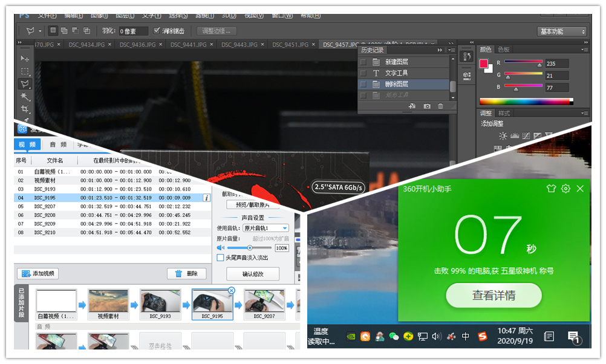Select the Crop tool
606x364 pixels.
pyautogui.click(x=25, y=109)
